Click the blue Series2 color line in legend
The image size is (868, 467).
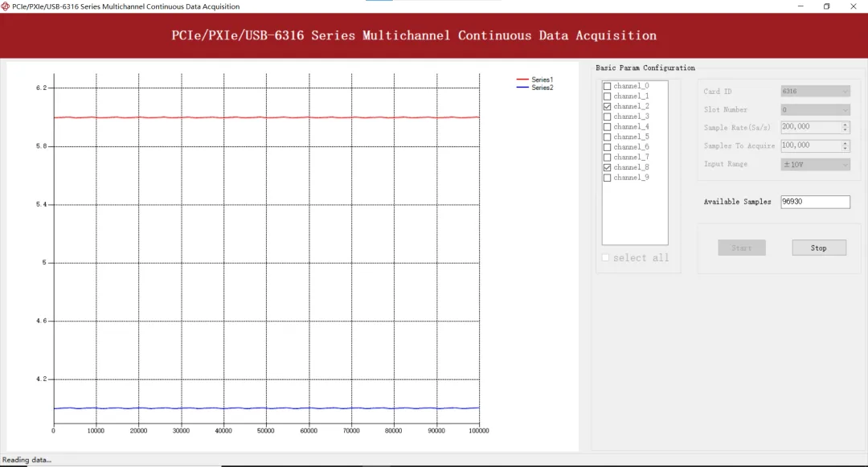click(522, 88)
